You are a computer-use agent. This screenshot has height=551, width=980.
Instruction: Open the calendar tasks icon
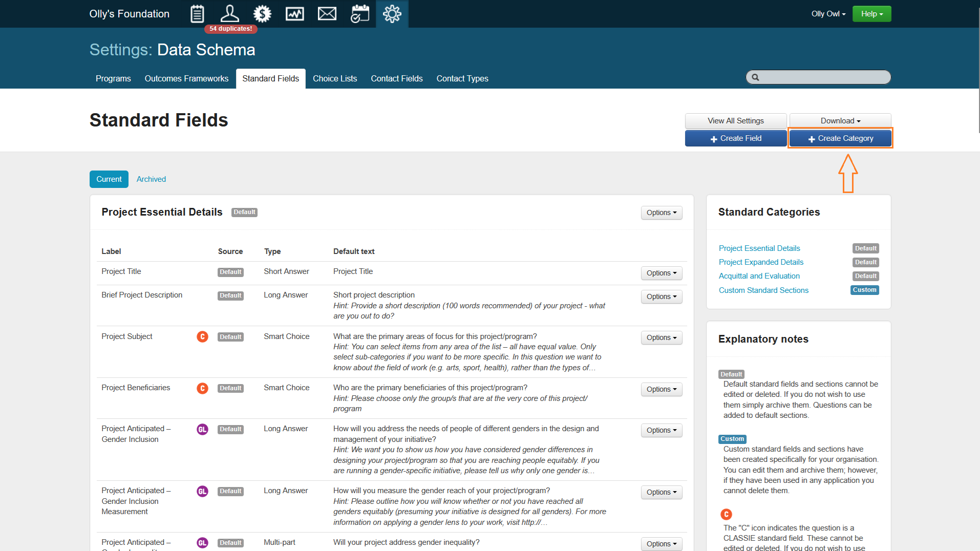pyautogui.click(x=359, y=14)
